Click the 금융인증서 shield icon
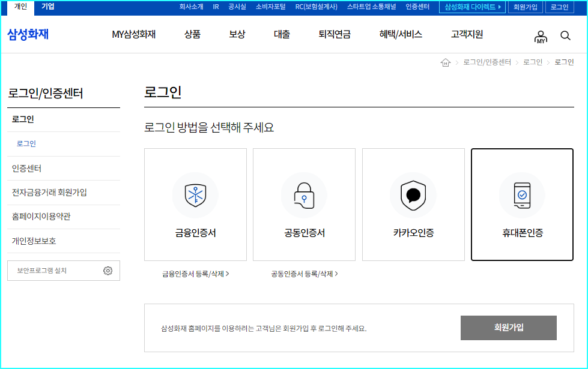 (x=195, y=195)
